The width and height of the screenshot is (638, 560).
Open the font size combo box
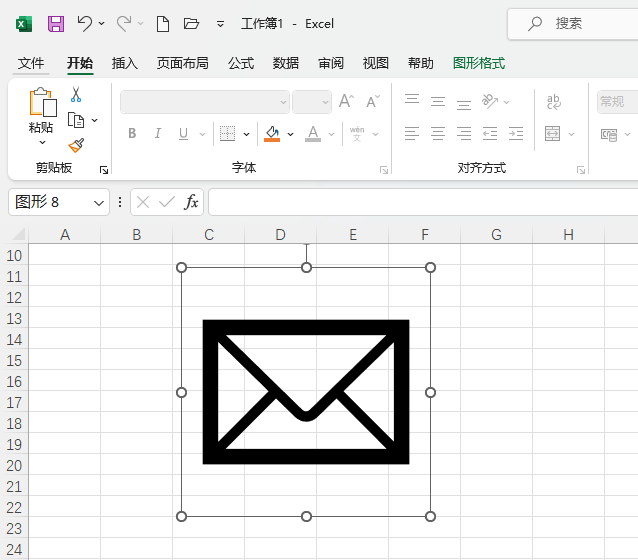312,102
